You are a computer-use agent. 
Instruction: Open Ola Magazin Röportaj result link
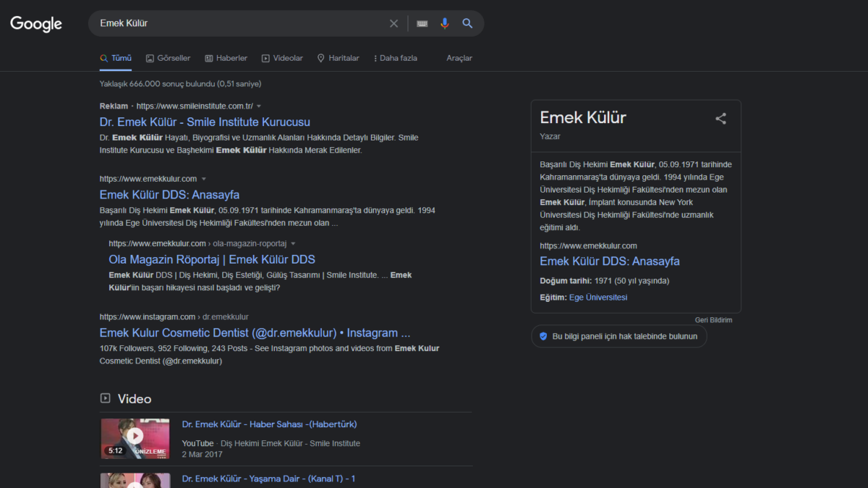(x=212, y=259)
